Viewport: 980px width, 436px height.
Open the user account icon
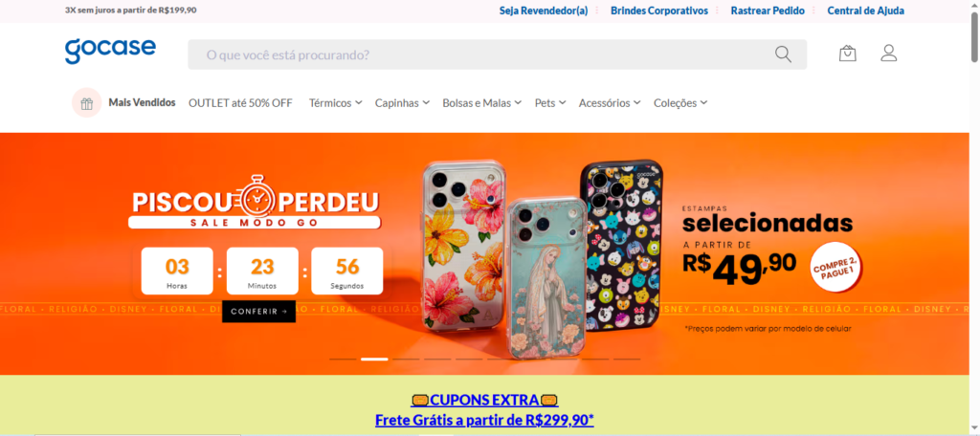point(889,54)
